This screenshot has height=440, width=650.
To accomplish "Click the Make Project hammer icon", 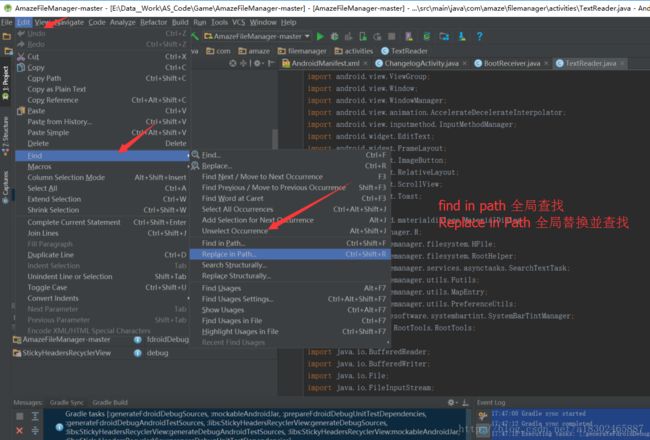I will [195, 36].
